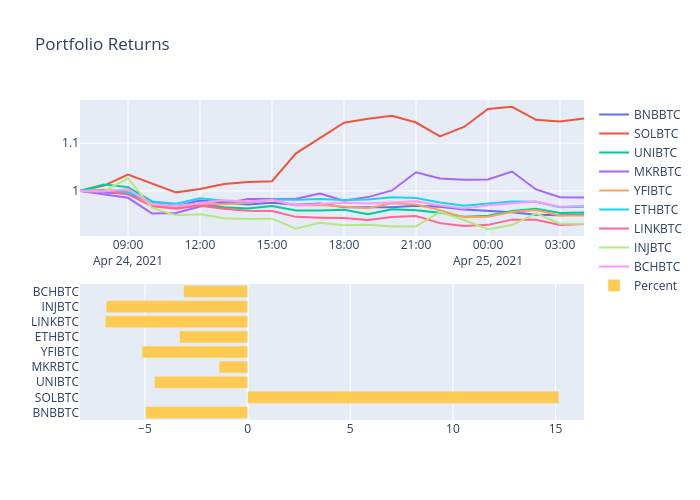Click the BNBBTC bar at the bottom

pos(196,412)
